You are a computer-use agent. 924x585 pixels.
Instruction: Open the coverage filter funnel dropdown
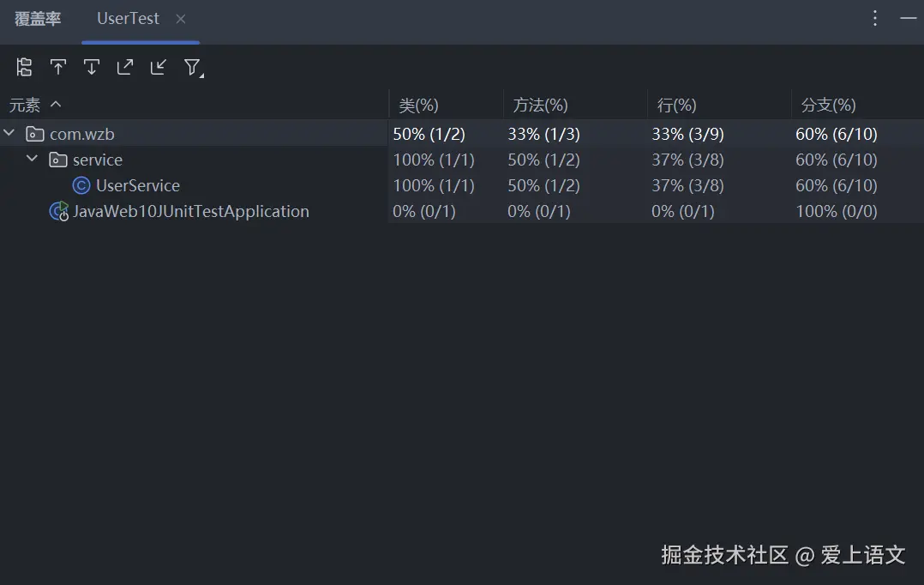193,67
